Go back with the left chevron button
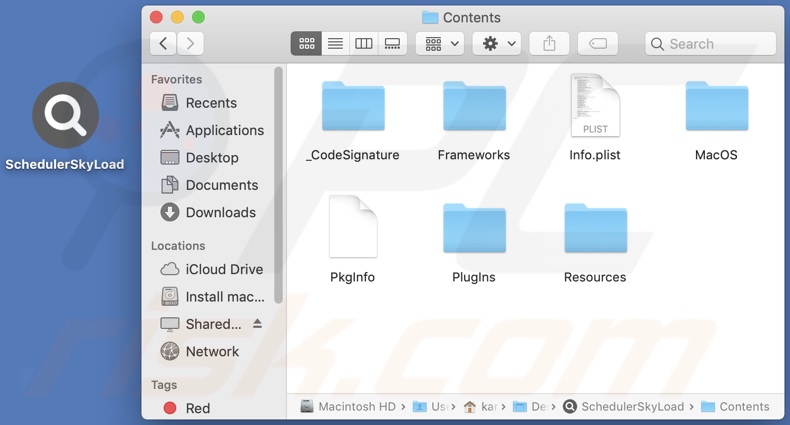Screen dimensions: 790x425 [x=163, y=44]
